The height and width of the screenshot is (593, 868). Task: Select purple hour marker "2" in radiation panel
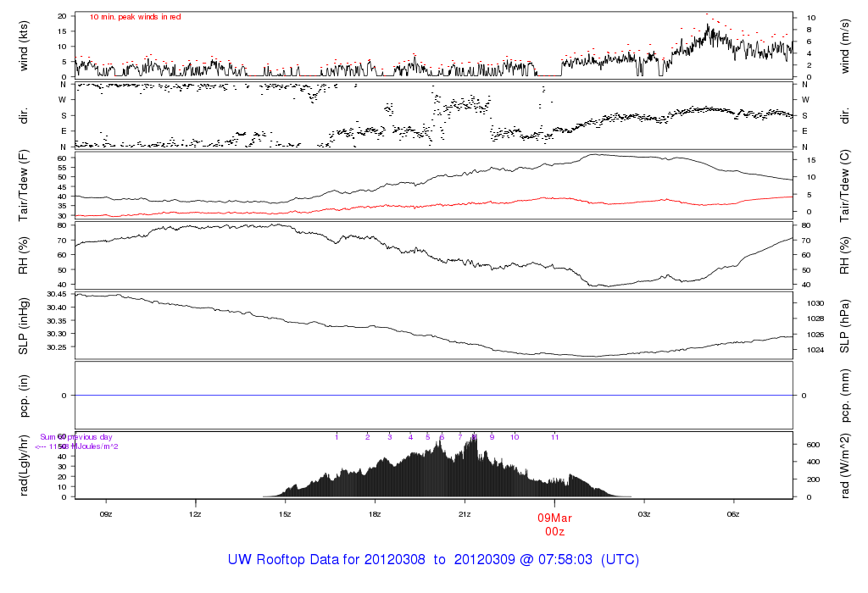(368, 437)
